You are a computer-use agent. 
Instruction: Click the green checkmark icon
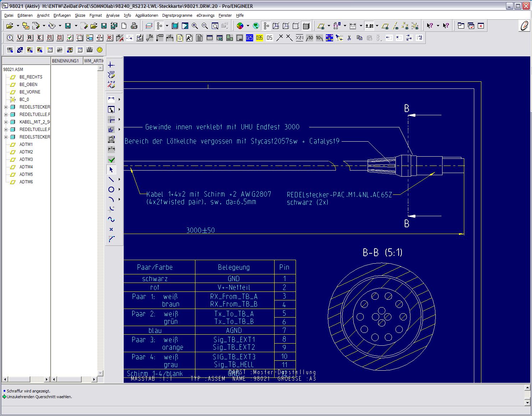click(x=111, y=160)
